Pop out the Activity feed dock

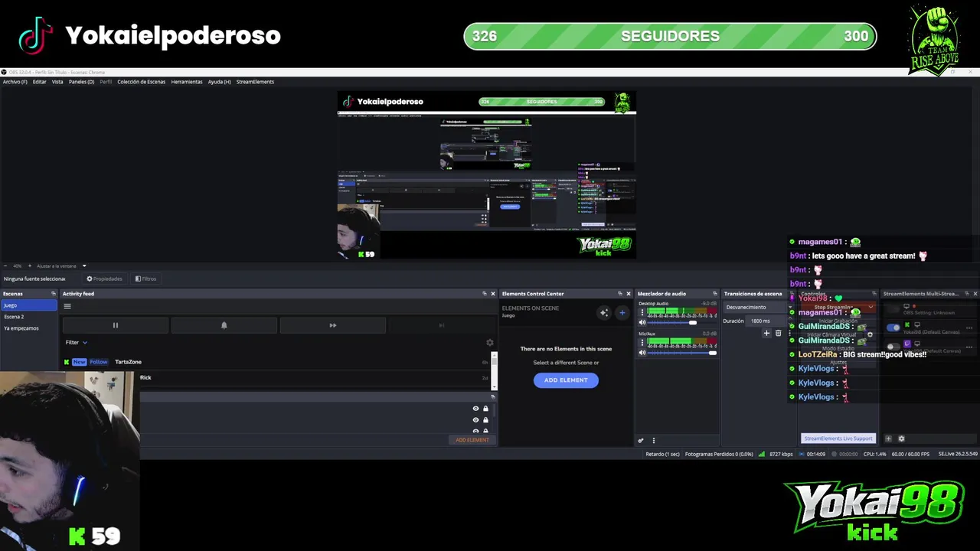pyautogui.click(x=484, y=294)
